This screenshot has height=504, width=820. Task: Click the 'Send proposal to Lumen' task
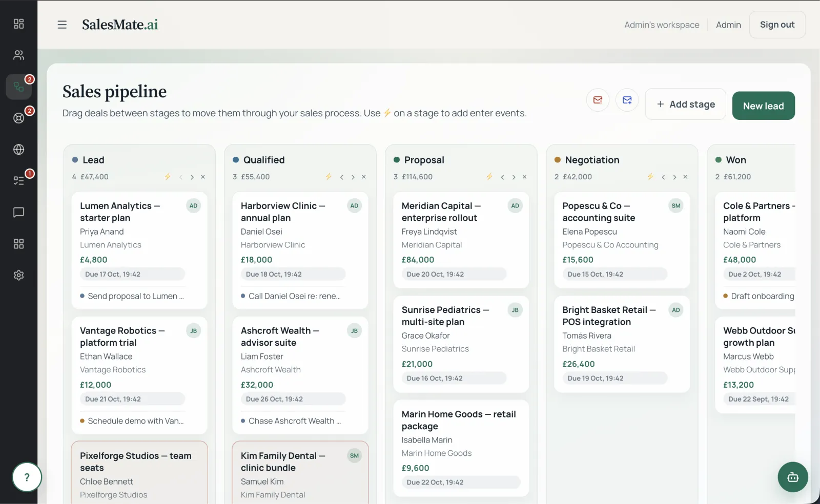tap(132, 296)
